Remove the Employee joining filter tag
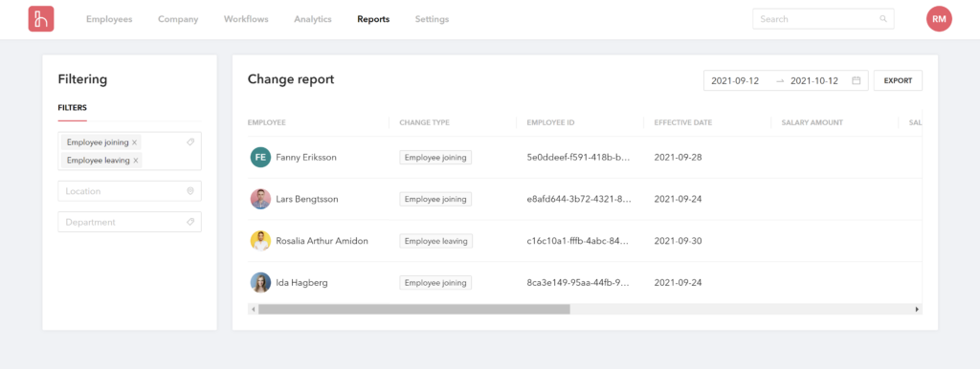Viewport: 980px width, 369px height. coord(134,142)
